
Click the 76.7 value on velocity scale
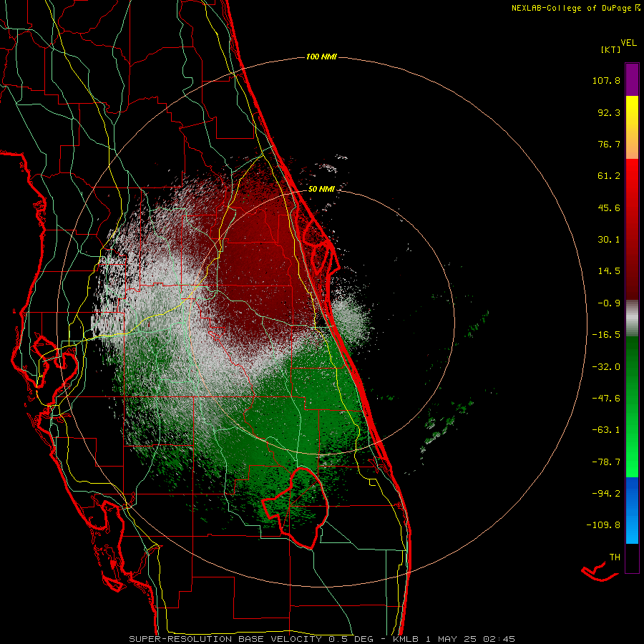coord(609,144)
